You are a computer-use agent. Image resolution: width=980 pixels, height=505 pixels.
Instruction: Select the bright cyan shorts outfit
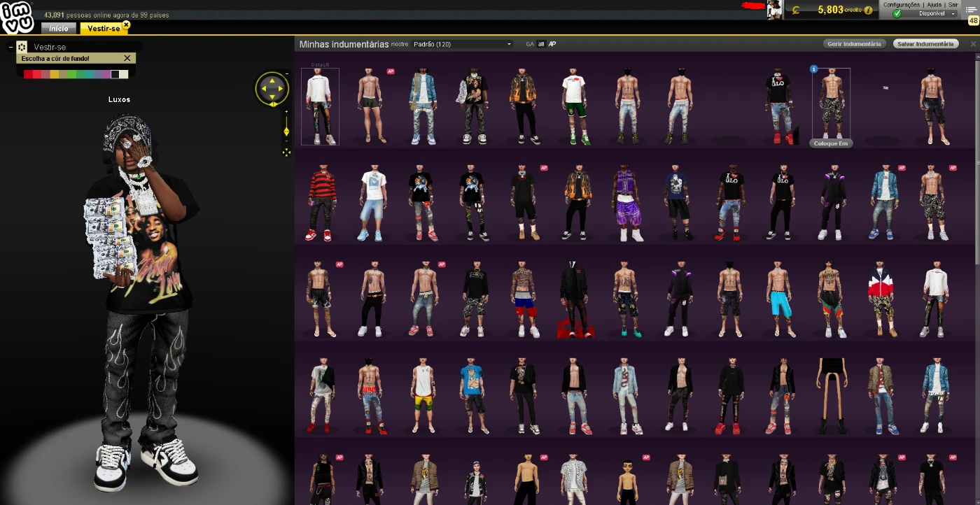[x=780, y=300]
